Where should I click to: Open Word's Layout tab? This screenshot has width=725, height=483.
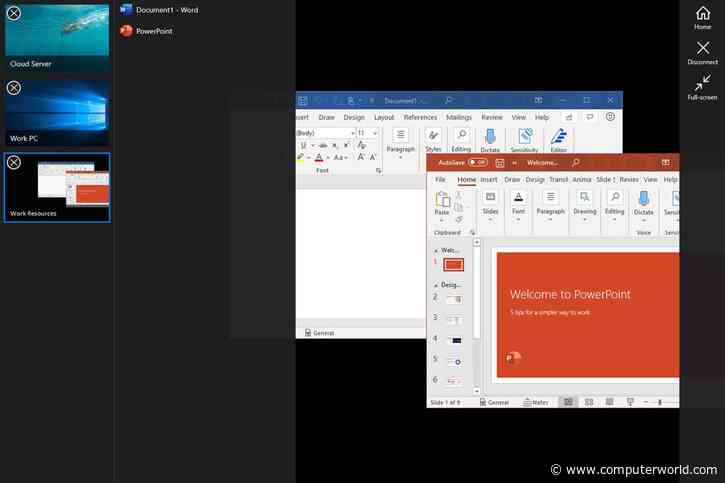click(x=384, y=117)
